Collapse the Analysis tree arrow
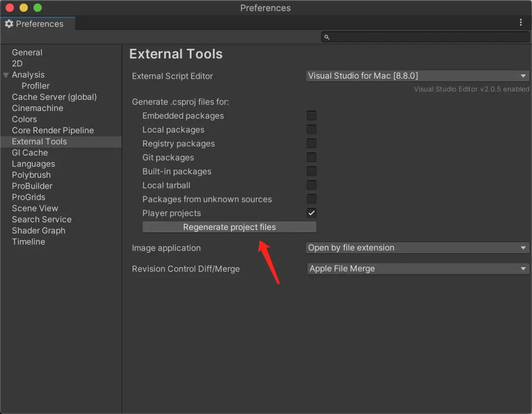The height and width of the screenshot is (414, 532). (x=6, y=75)
